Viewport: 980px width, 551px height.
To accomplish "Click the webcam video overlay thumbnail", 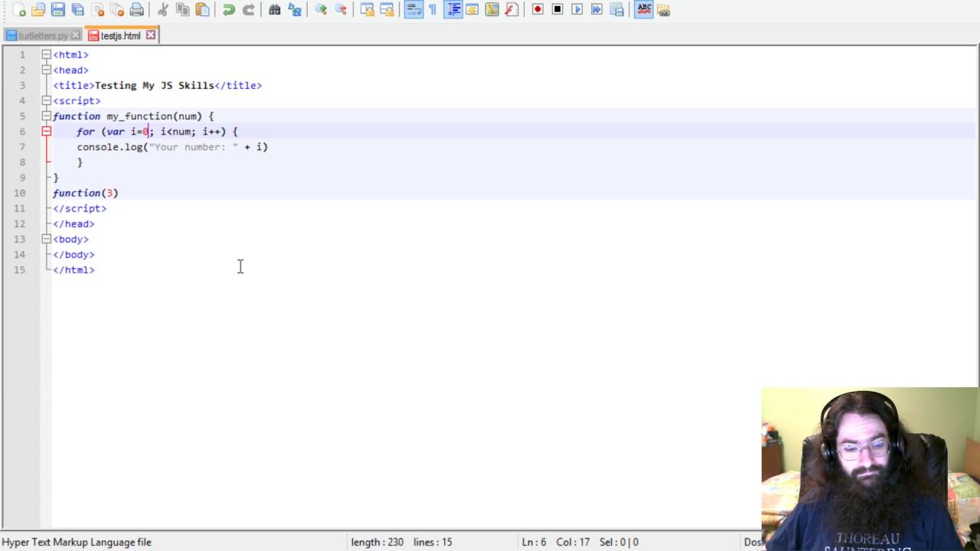I will tap(871, 469).
